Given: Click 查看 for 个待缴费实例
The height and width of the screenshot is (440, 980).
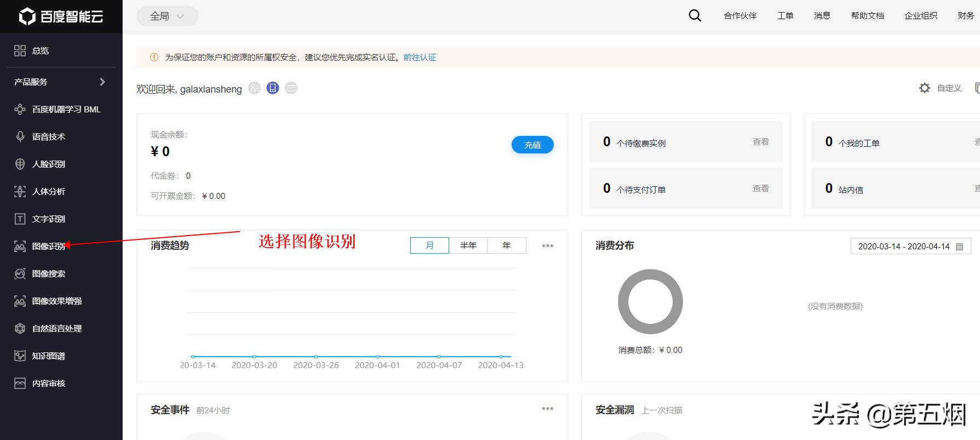Looking at the screenshot, I should 760,141.
